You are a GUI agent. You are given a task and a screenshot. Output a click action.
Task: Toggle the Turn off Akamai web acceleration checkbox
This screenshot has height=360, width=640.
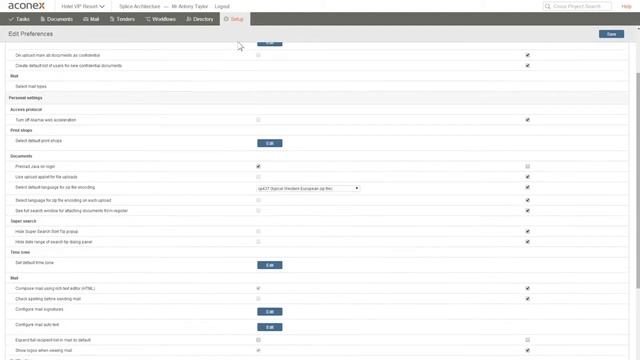(x=258, y=120)
